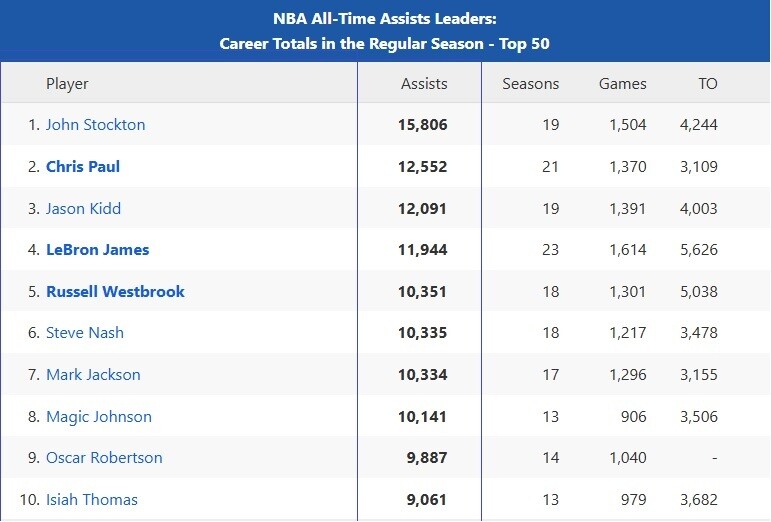The image size is (771, 522).
Task: Click Chris Paul's 12,552 assists value
Action: coord(422,167)
